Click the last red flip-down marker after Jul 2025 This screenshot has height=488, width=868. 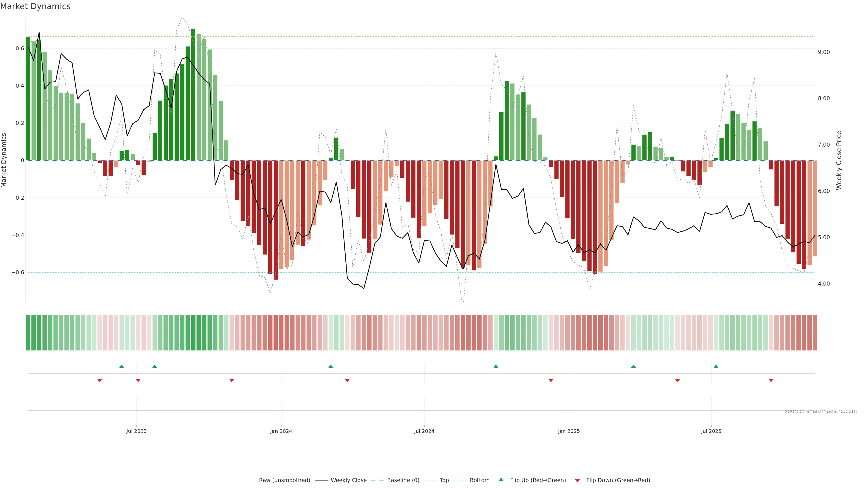[771, 380]
